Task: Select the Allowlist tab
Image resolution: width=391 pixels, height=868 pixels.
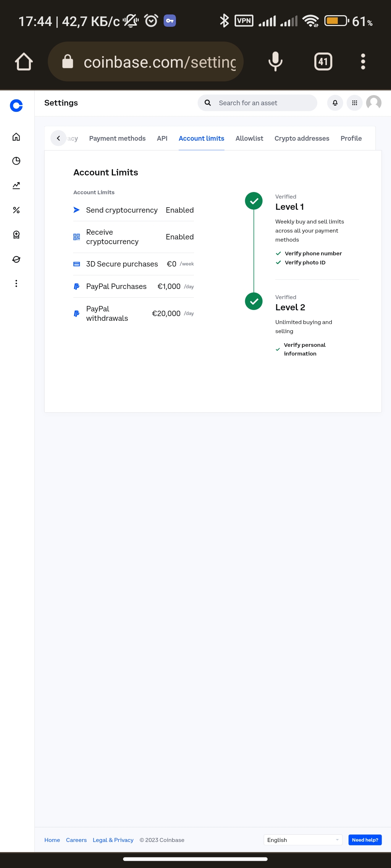Action: [x=249, y=139]
